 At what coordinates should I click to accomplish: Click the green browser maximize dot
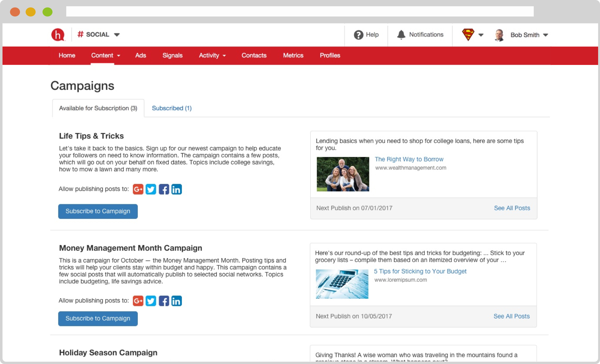pos(47,12)
